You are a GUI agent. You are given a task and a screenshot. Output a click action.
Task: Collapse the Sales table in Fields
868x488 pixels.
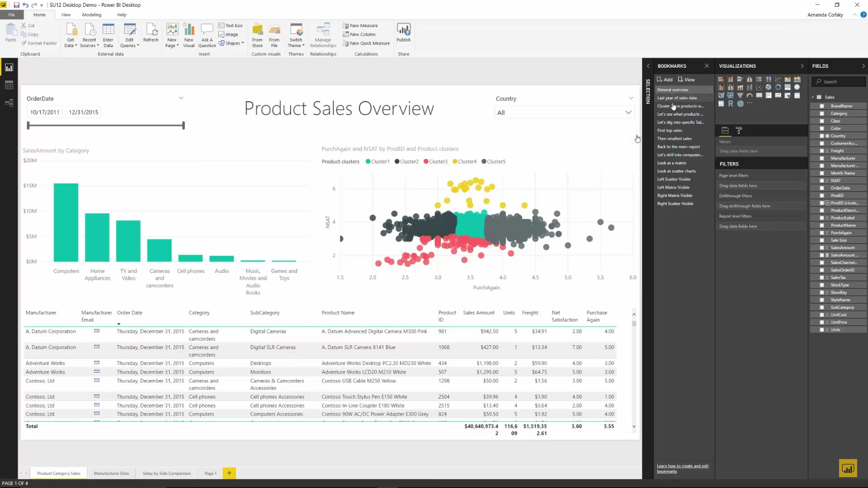tap(812, 97)
